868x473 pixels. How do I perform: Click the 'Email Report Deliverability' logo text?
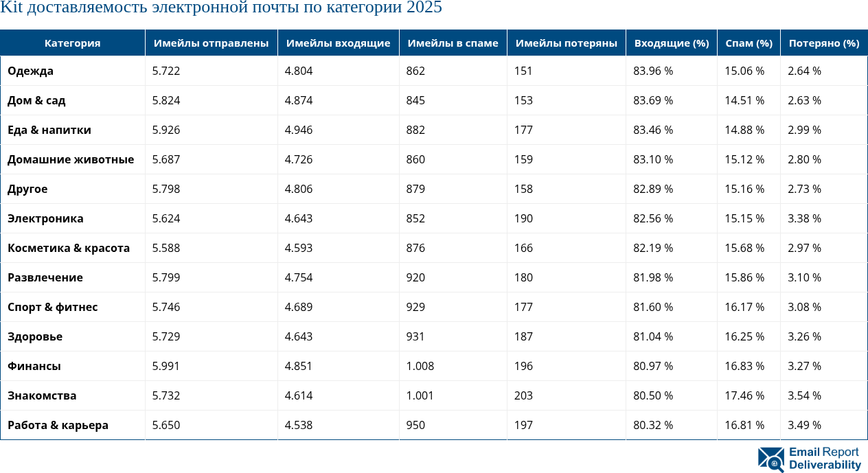tap(825, 459)
